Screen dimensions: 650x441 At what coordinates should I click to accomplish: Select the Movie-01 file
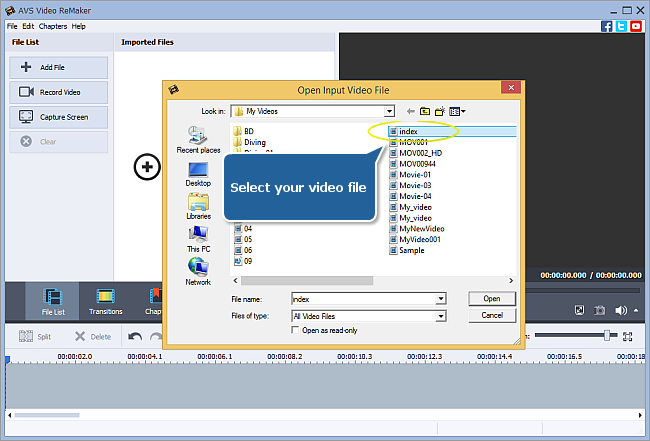[410, 174]
